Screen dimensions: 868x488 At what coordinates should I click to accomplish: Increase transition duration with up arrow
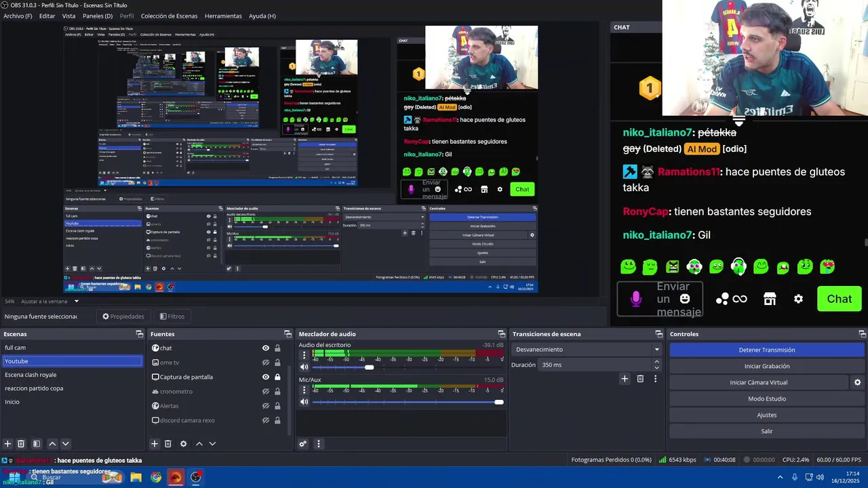pos(656,362)
